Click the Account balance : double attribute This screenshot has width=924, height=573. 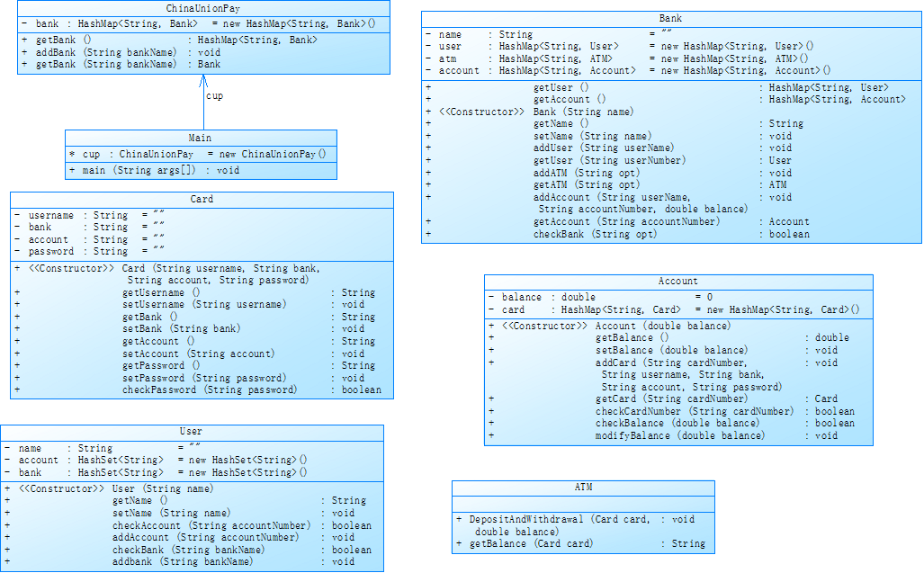(x=600, y=297)
